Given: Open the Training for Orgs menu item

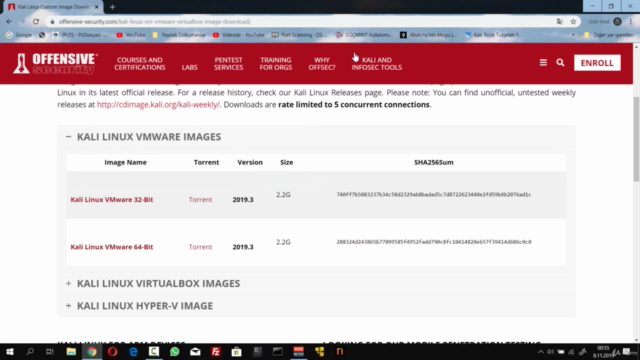Looking at the screenshot, I should pos(276,64).
